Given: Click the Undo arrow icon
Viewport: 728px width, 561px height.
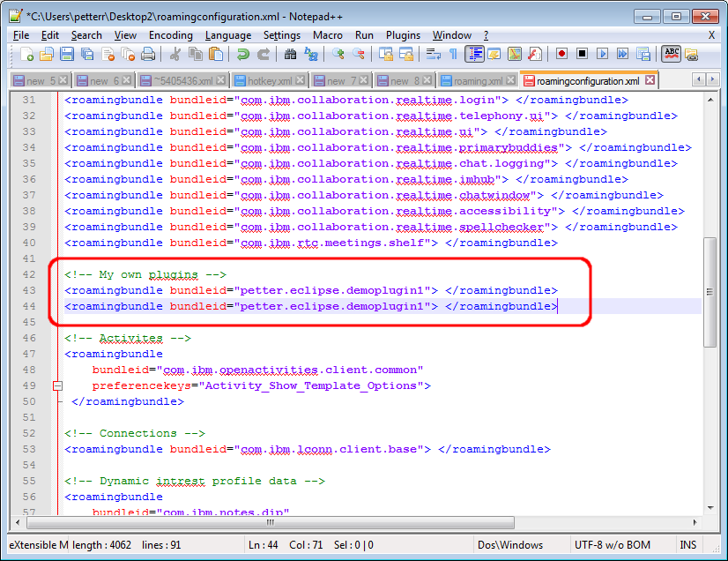Looking at the screenshot, I should click(x=243, y=55).
